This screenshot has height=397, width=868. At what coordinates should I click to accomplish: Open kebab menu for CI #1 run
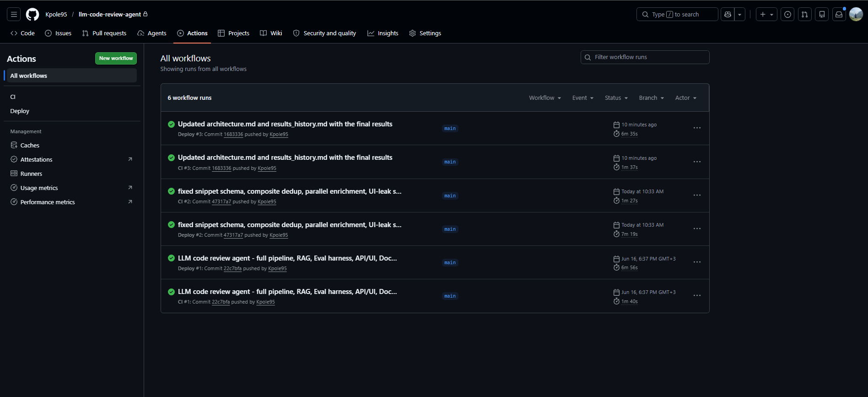click(697, 295)
